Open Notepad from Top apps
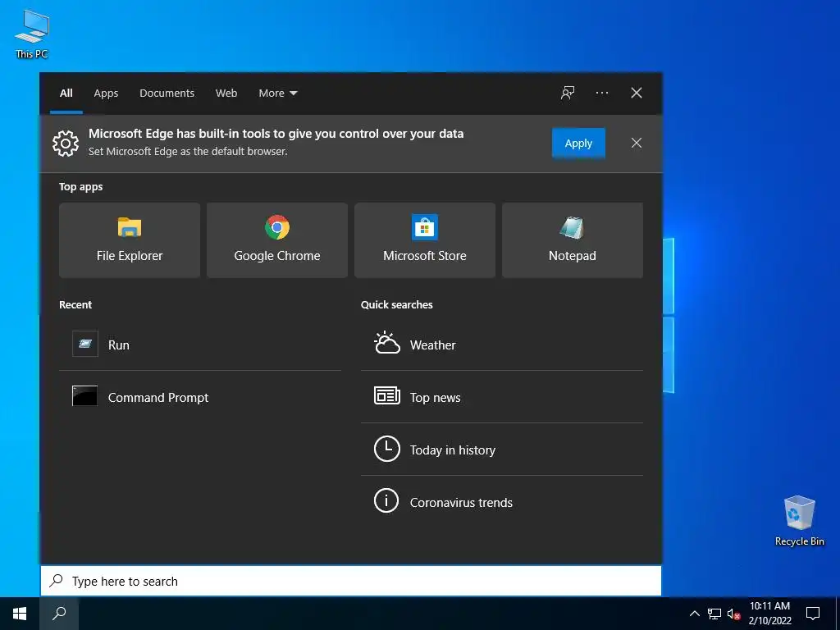 tap(572, 240)
